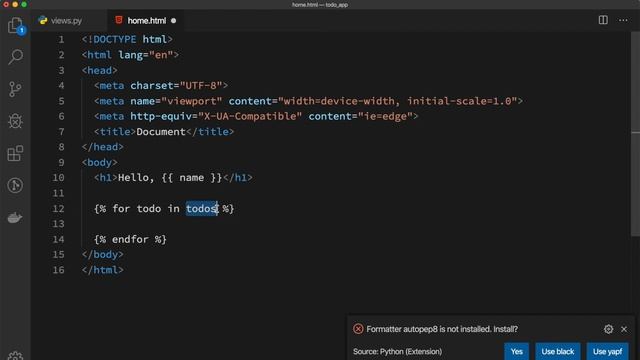640x360 pixels.
Task: Open the Extensions view icon
Action: [15, 153]
